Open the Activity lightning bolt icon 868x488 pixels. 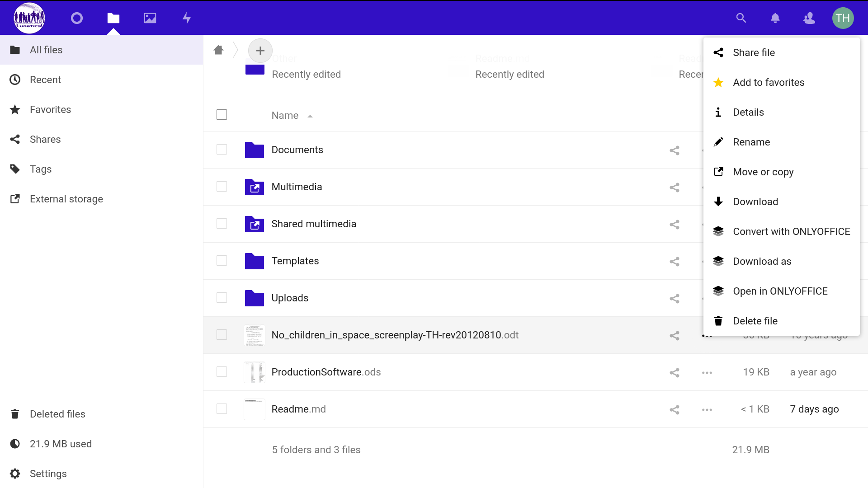(186, 18)
